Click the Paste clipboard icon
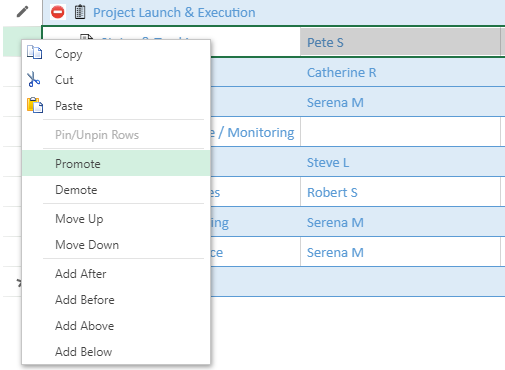 coord(35,105)
